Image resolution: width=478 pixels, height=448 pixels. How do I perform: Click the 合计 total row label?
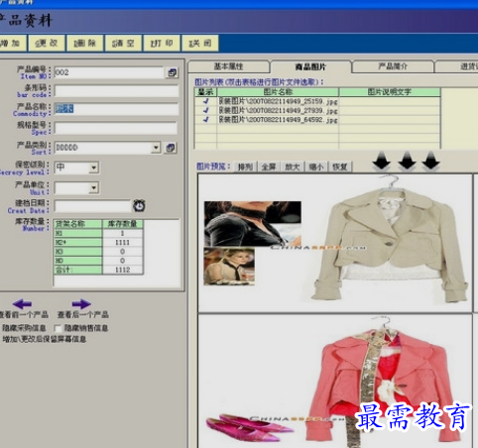point(78,270)
